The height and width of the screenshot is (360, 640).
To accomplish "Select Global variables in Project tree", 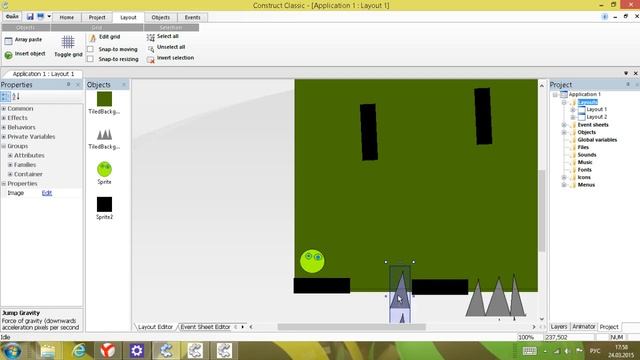I will point(597,140).
